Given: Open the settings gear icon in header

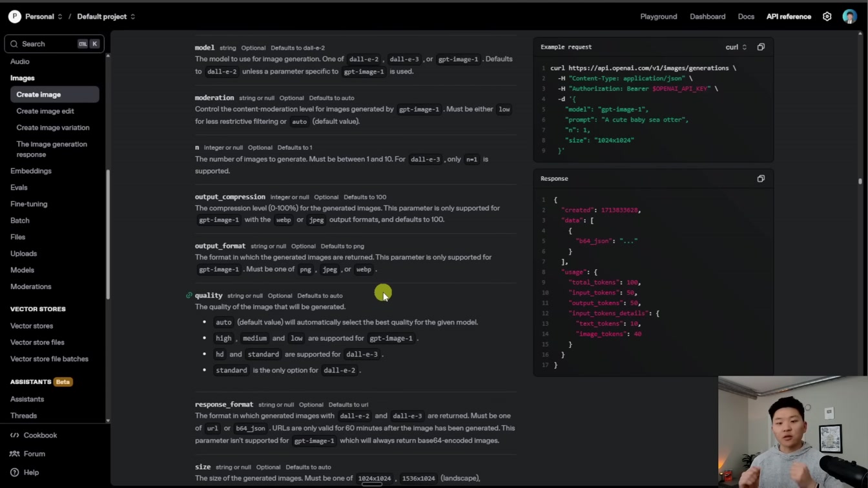Looking at the screenshot, I should [x=827, y=17].
